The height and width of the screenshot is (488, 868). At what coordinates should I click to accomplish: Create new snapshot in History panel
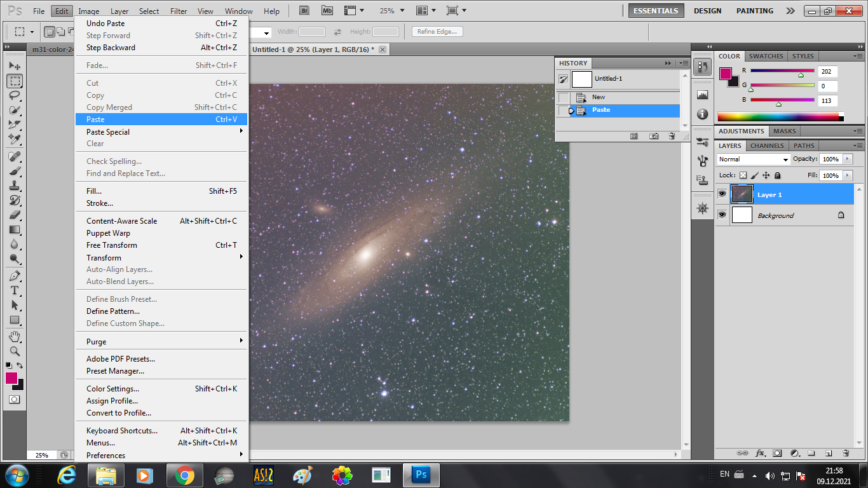[x=654, y=136]
